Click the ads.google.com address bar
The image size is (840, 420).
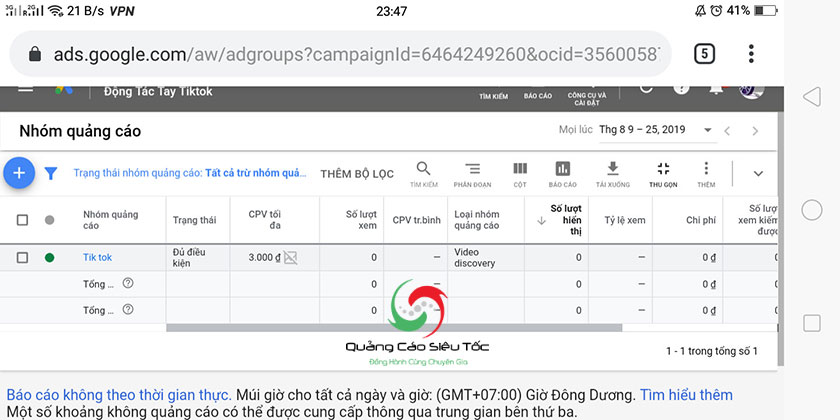tap(340, 54)
